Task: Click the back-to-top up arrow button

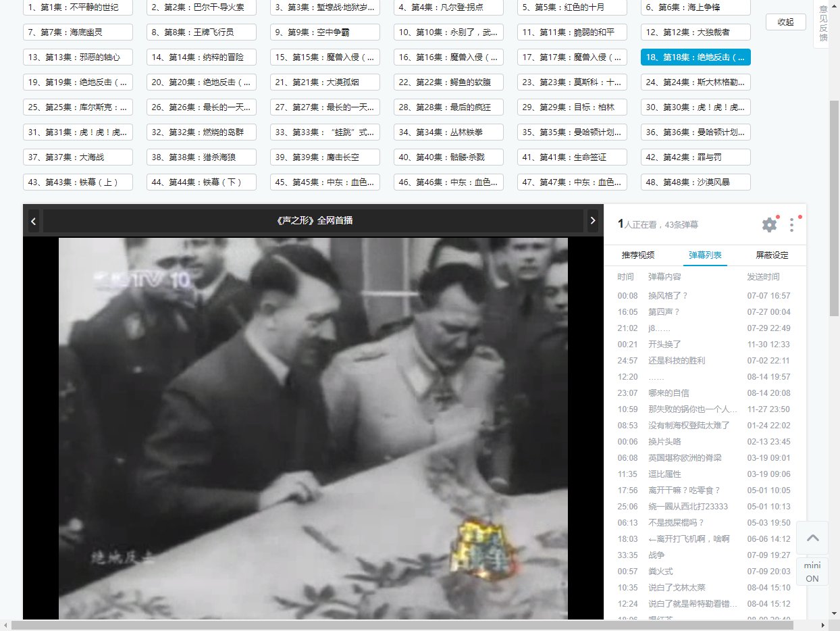Action: click(x=812, y=538)
